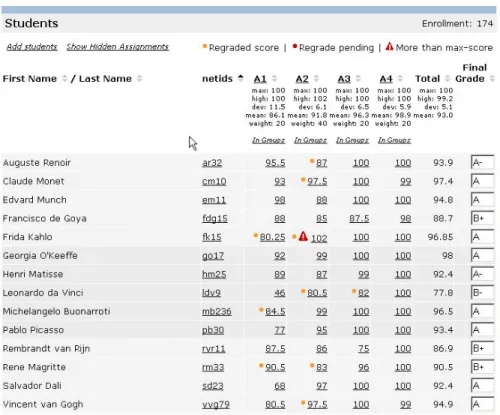Open Leonardo da Vinci's A3 score 82

364,293
